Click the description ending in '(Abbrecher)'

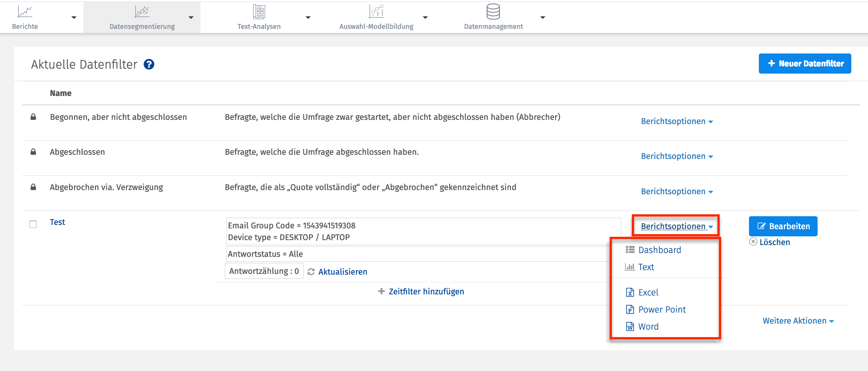coord(393,117)
